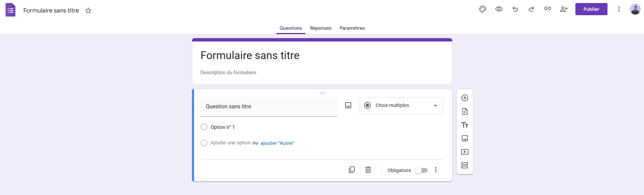This screenshot has height=195, width=644.
Task: Open the theme customization palette icon
Action: point(482,9)
